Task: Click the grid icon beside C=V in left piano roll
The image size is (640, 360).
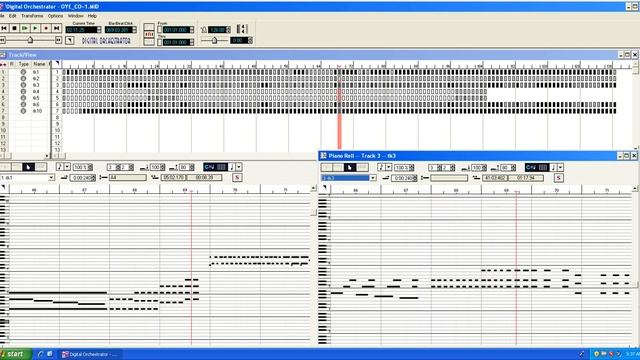Action: pos(222,167)
